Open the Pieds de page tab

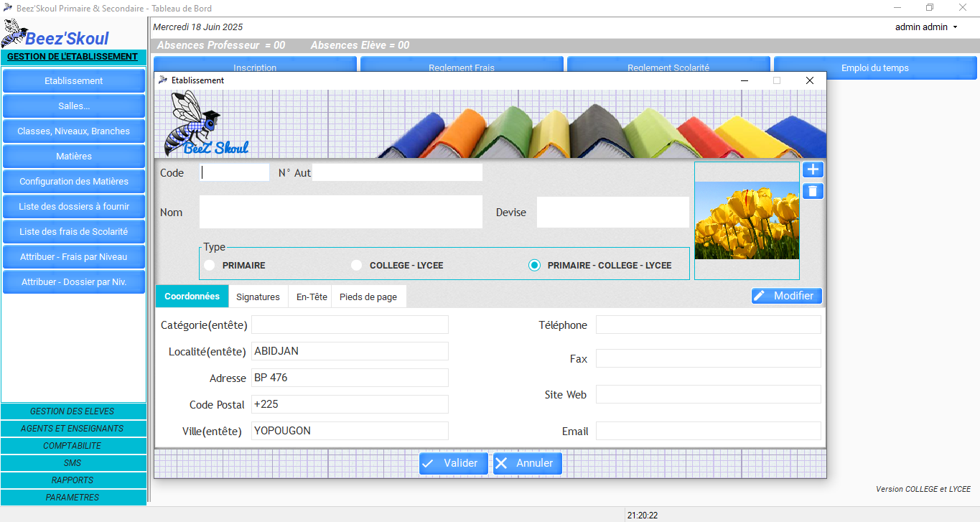(368, 297)
